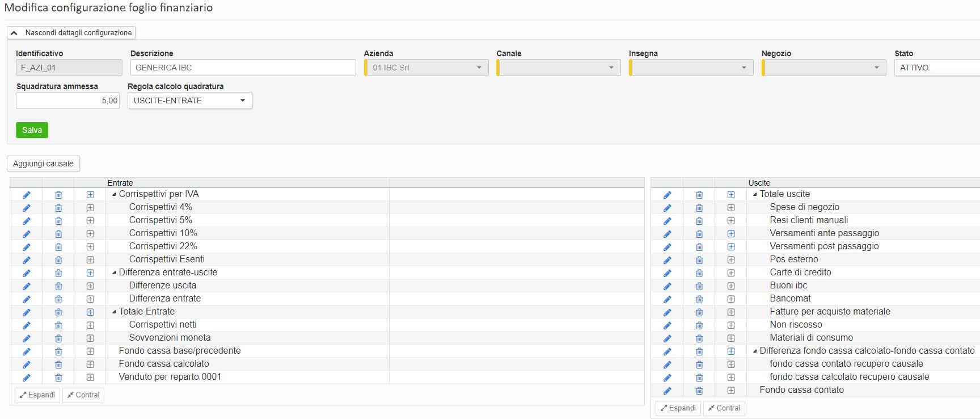
Task: Delete Sovvenzioni moneta row with trash icon
Action: (58, 338)
